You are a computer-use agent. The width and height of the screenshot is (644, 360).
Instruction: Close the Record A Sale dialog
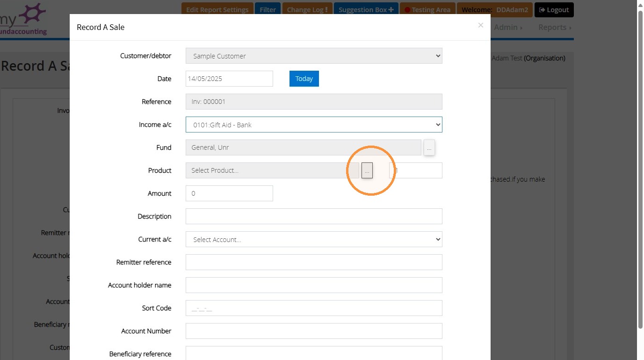click(x=480, y=25)
